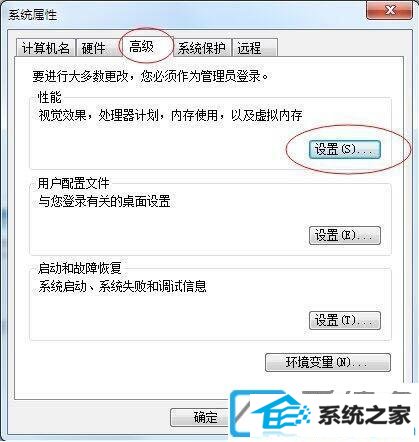
Task: Click the administrator login notice text
Action: coord(150,76)
